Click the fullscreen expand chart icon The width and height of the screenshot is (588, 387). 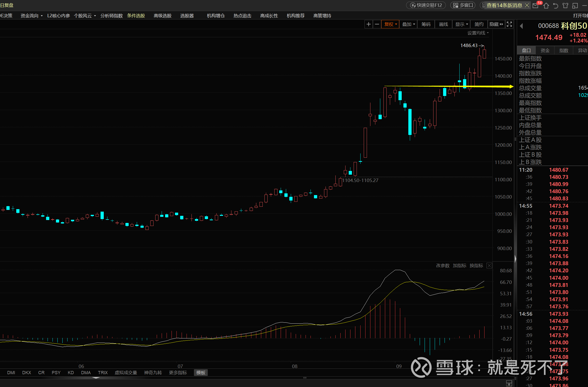(x=509, y=24)
